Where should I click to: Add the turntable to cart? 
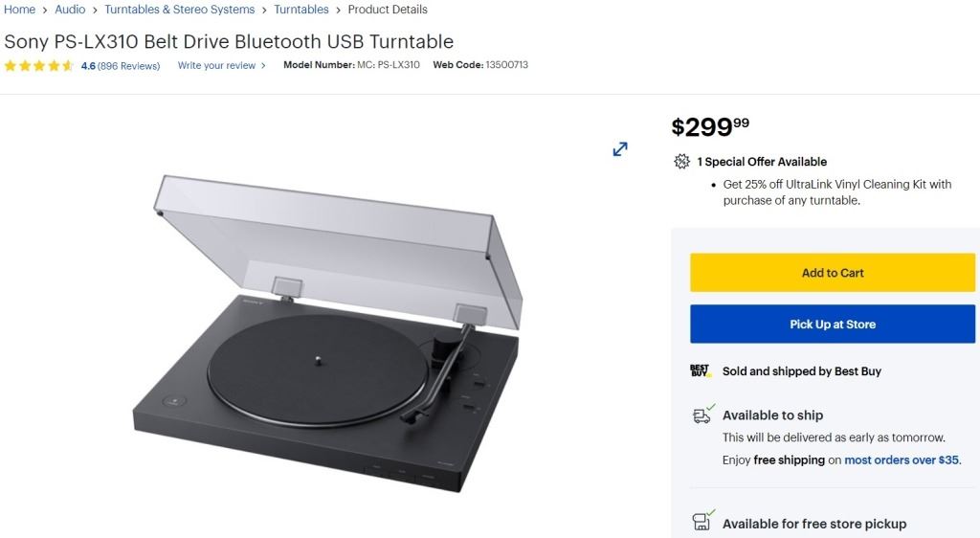[x=832, y=273]
